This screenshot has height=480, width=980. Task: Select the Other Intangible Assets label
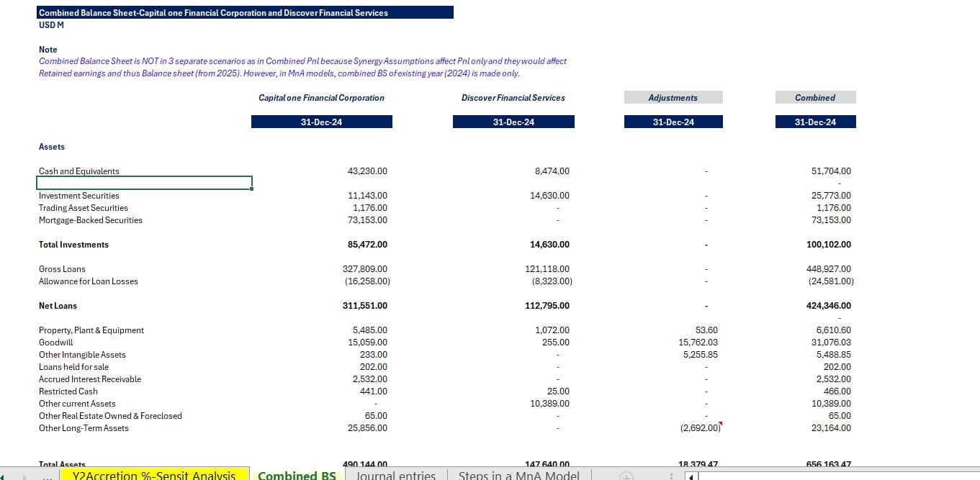(82, 355)
